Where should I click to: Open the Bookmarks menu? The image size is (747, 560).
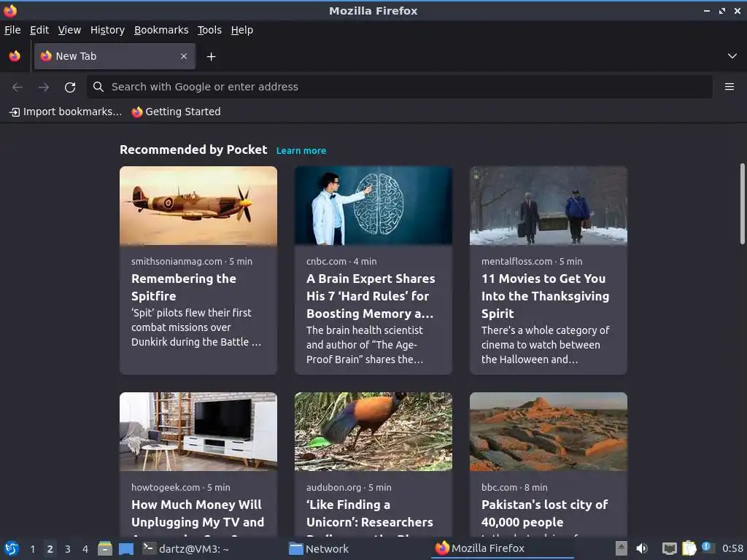[x=161, y=30]
